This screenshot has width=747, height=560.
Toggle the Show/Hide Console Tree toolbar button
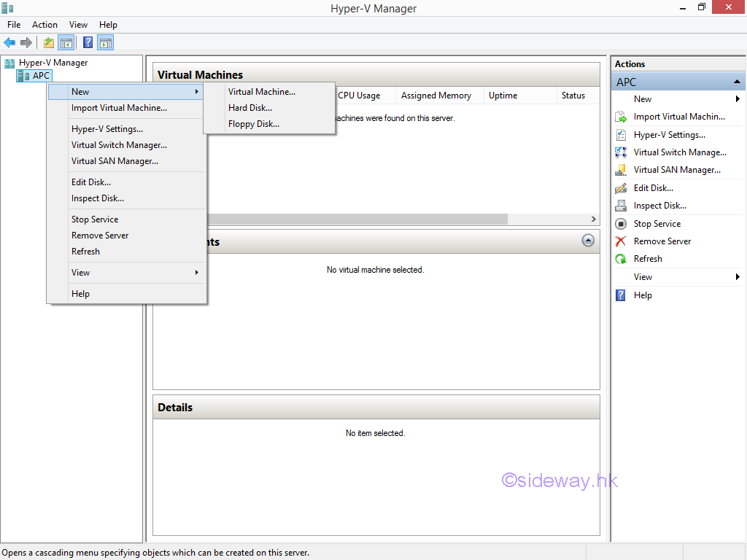[x=66, y=42]
